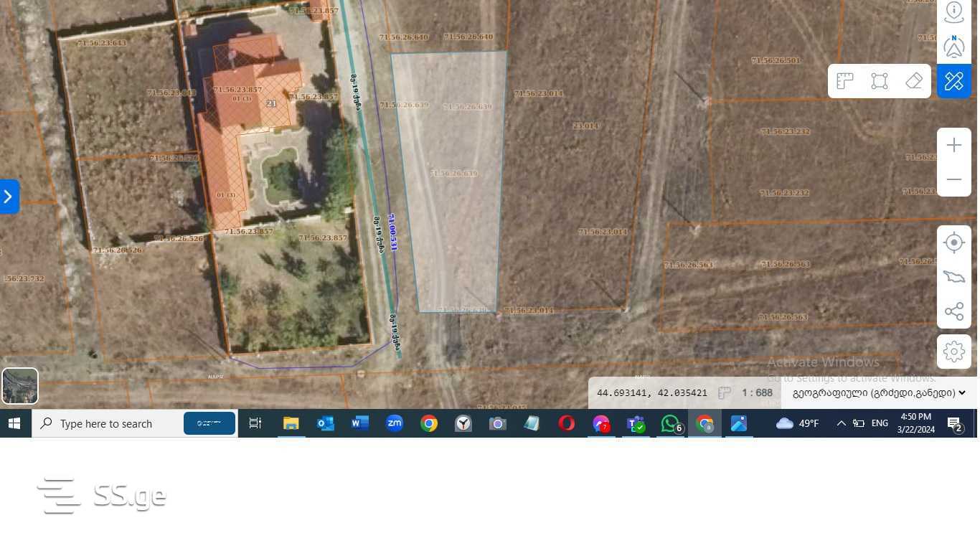Switch basemap using the satellite thumbnail
Screen dimensions: 980x551
(20, 386)
